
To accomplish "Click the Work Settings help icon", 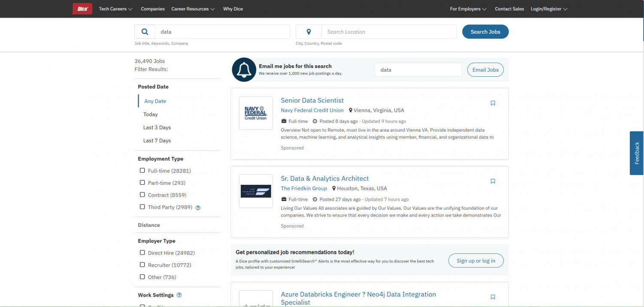I will pos(179,295).
